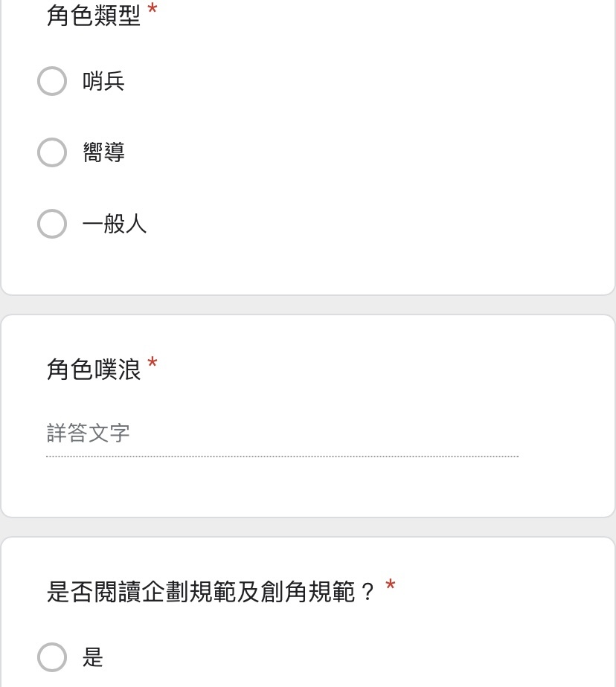The image size is (616, 687).
Task: Select 是 for reading the rules
Action: coord(52,657)
